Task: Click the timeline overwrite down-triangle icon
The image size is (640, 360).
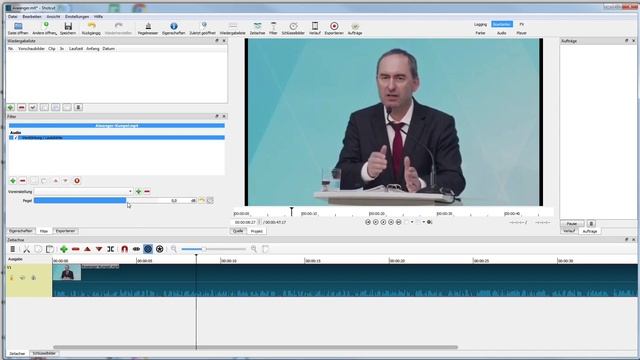Action: point(99,249)
